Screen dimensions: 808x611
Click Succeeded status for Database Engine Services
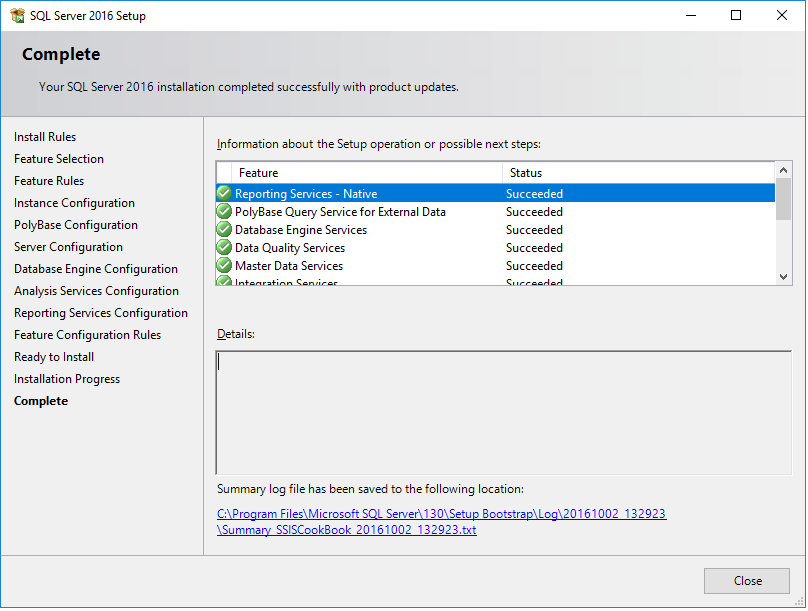click(x=534, y=230)
